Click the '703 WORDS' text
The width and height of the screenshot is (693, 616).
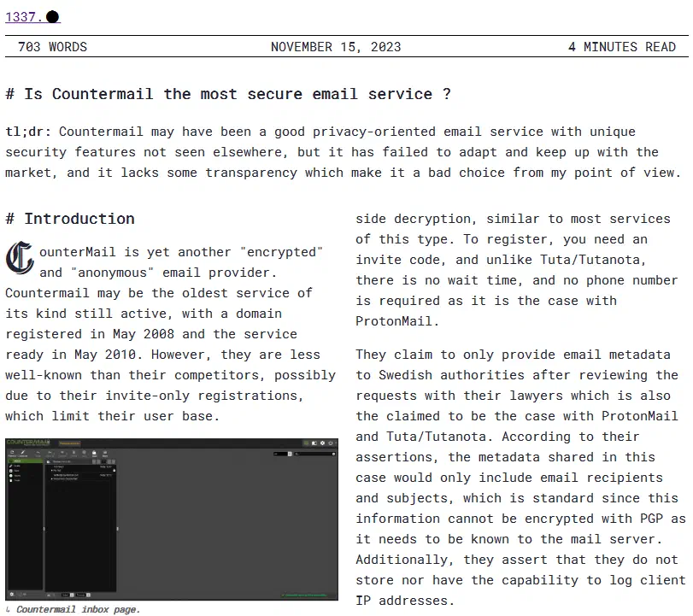[53, 47]
